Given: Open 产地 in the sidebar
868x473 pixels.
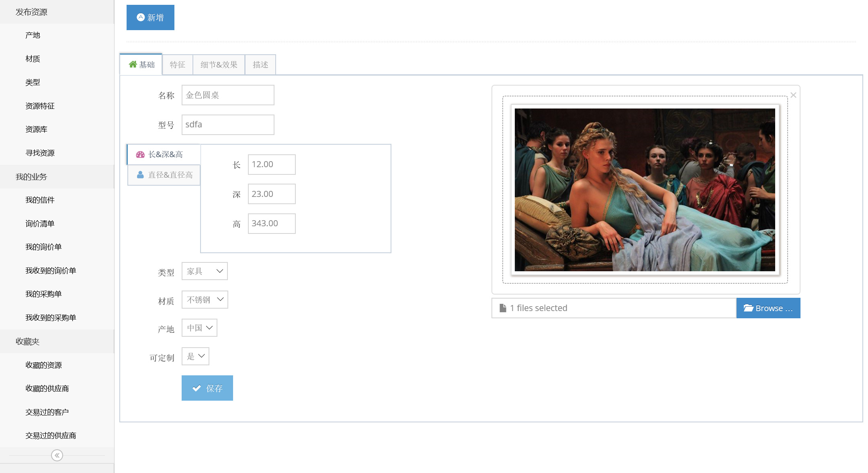Looking at the screenshot, I should pos(57,35).
